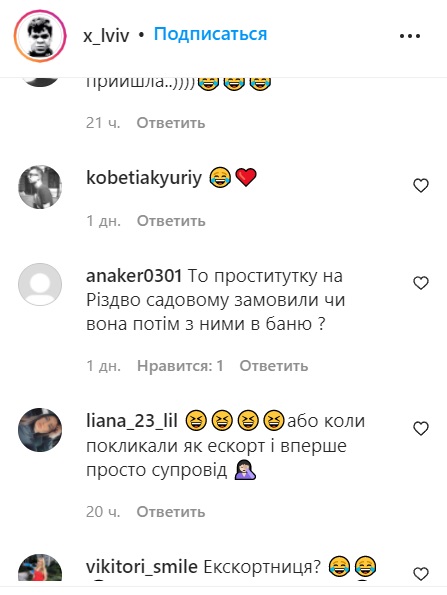The height and width of the screenshot is (595, 447).
Task: Reply to the 21 ч. comment
Action: 171,123
